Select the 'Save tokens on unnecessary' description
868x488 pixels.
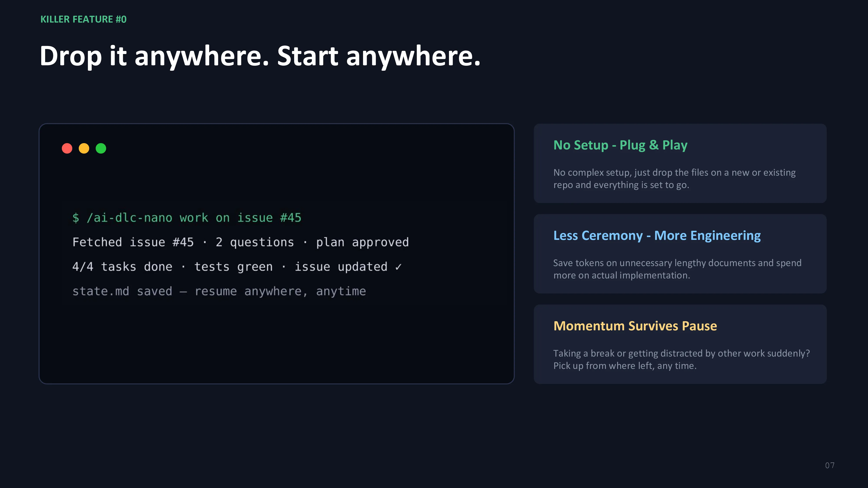(x=677, y=269)
